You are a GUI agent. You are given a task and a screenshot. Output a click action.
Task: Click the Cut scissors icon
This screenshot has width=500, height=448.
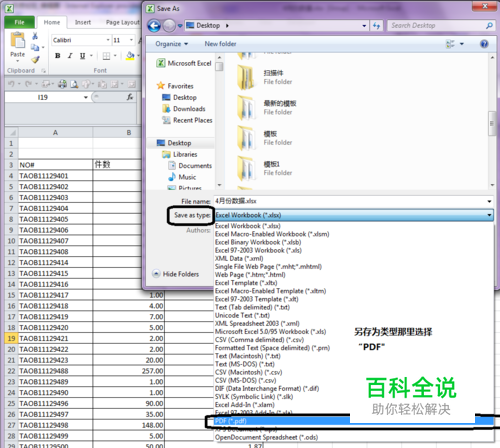point(35,35)
